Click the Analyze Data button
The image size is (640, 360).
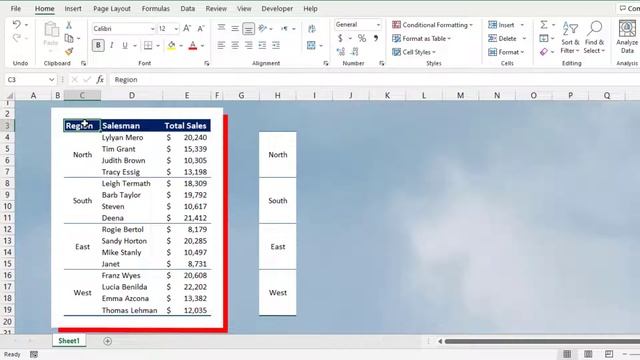[x=627, y=37]
